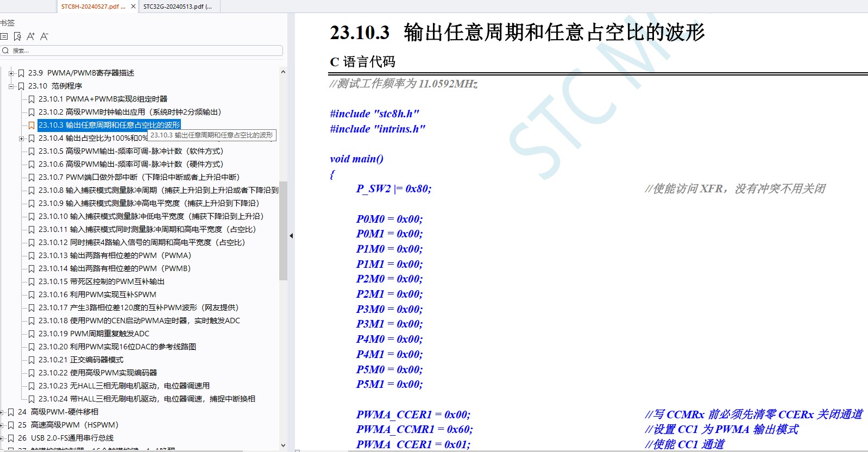Click bookmark icon beside 23.10.15 带死区控制

point(32,281)
